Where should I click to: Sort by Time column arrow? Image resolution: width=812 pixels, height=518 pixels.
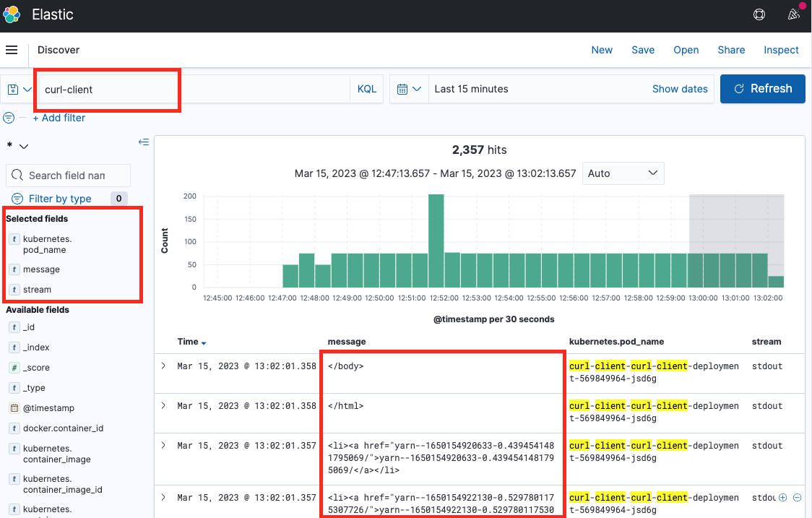point(204,343)
